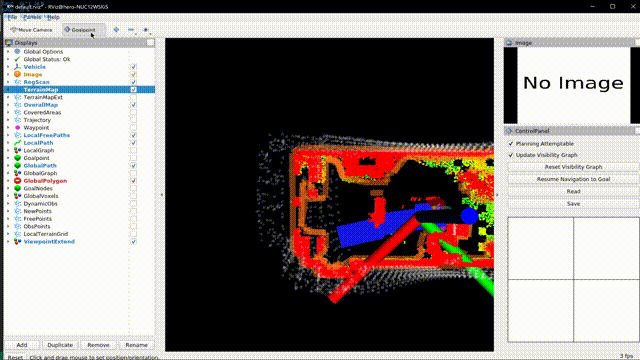This screenshot has width=640, height=360.
Task: Uncheck the TerrainMap display checkbox
Action: (x=133, y=89)
